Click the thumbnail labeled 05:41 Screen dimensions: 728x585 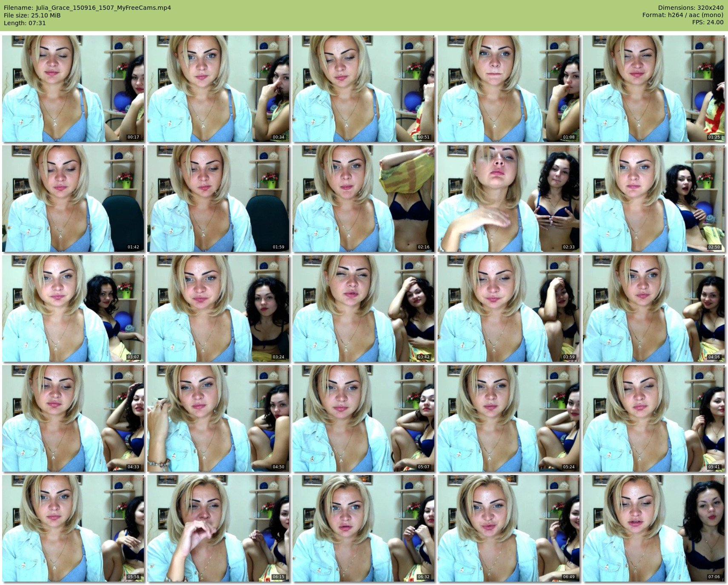pos(654,418)
